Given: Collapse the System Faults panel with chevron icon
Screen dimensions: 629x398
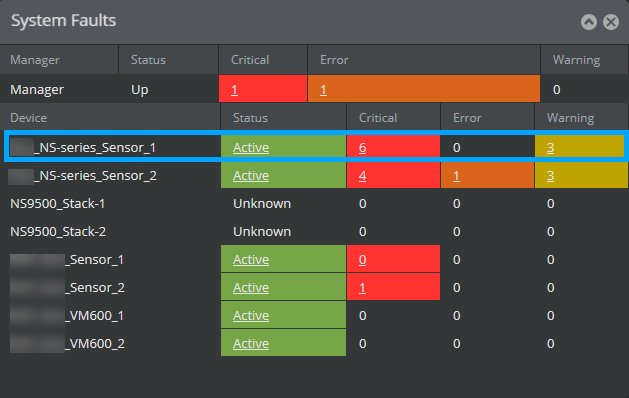Looking at the screenshot, I should 588,22.
